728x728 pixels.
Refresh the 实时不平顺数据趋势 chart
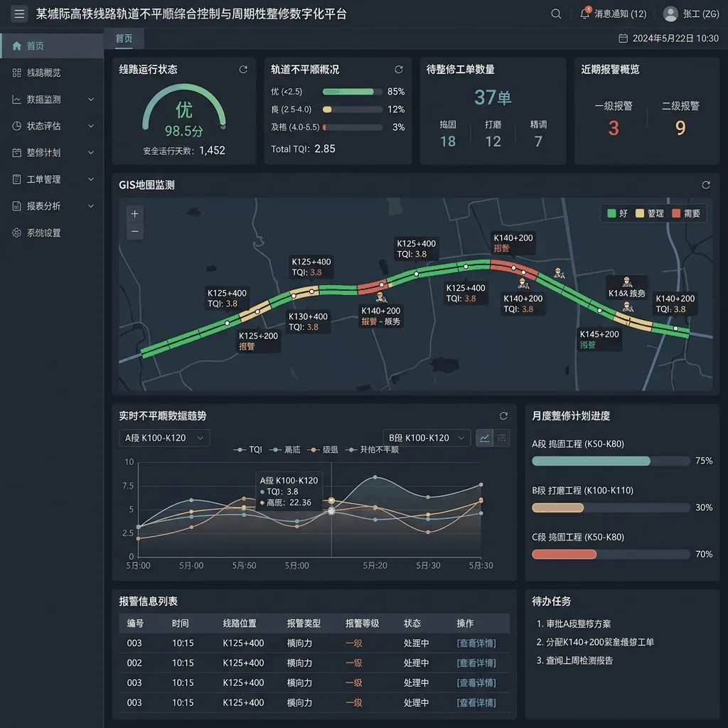tap(503, 416)
